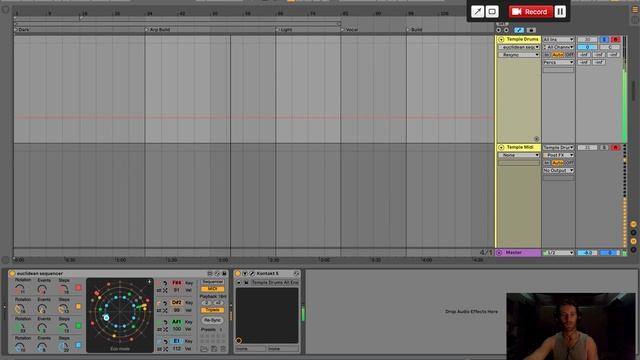Start screen capture with the Record button

[x=530, y=11]
